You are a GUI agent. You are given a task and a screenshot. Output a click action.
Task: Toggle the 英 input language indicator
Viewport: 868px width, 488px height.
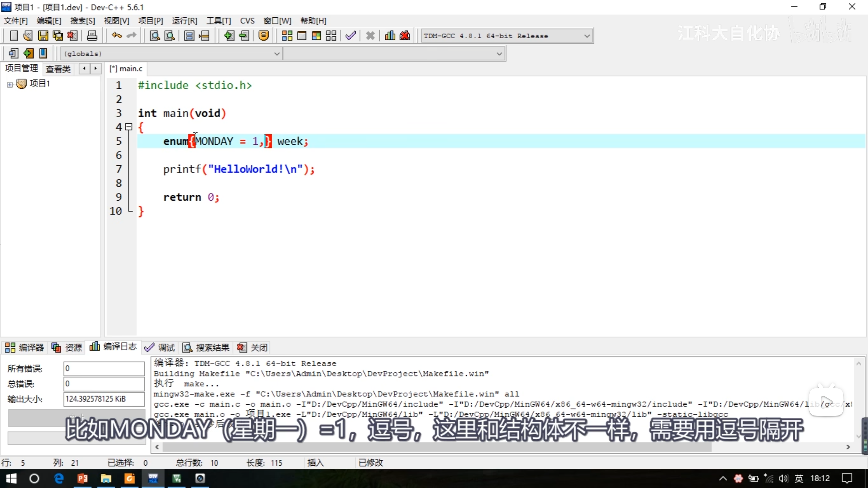pos(799,478)
